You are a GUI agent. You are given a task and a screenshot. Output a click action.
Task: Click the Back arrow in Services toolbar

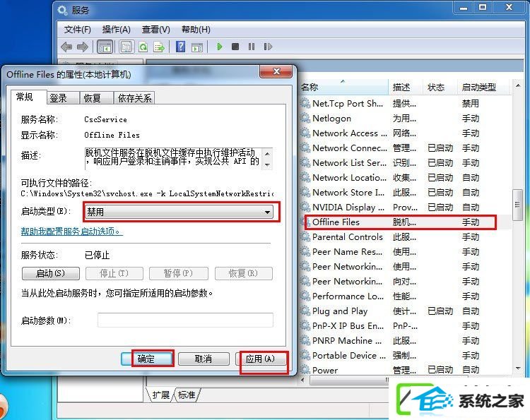tap(66, 47)
